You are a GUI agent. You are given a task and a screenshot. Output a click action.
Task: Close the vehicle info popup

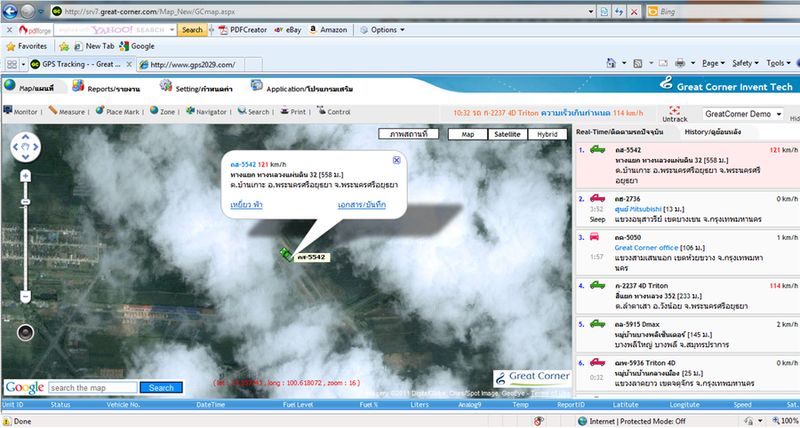pos(396,159)
